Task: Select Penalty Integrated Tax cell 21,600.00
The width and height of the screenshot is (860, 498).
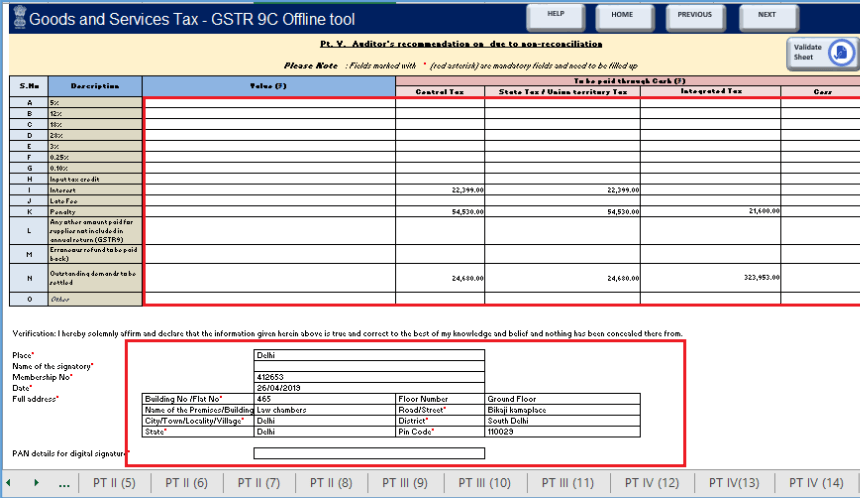Action: pos(711,211)
